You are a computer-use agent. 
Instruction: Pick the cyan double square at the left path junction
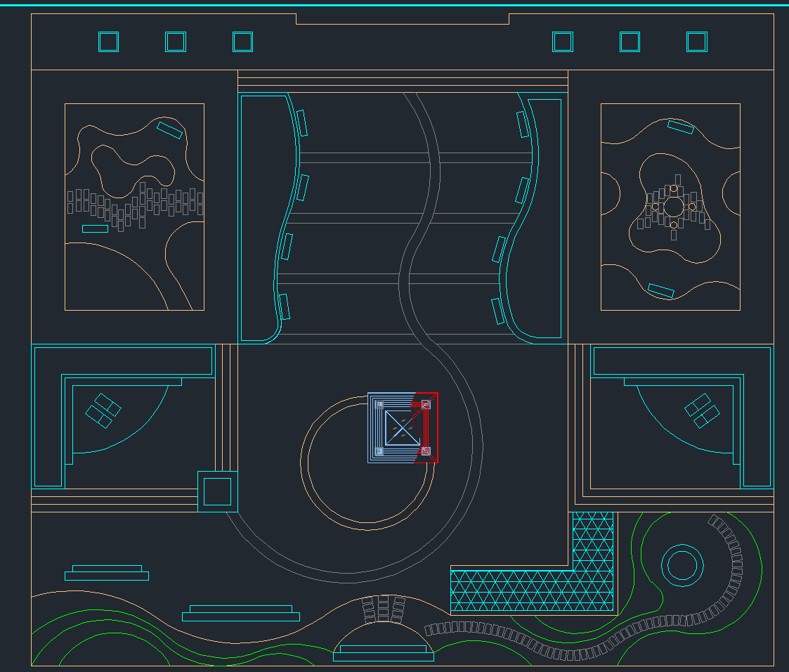(x=217, y=492)
